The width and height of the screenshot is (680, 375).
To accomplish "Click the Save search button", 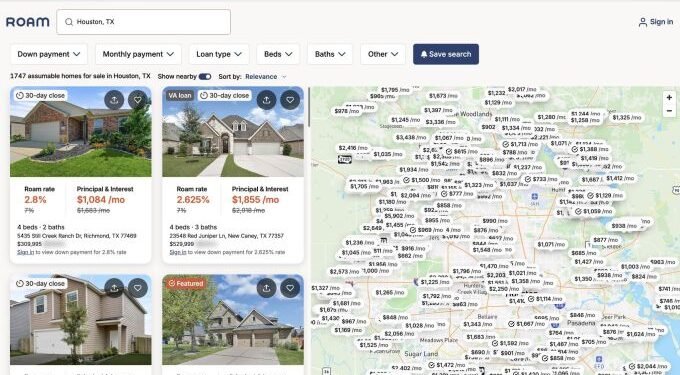I will click(446, 54).
